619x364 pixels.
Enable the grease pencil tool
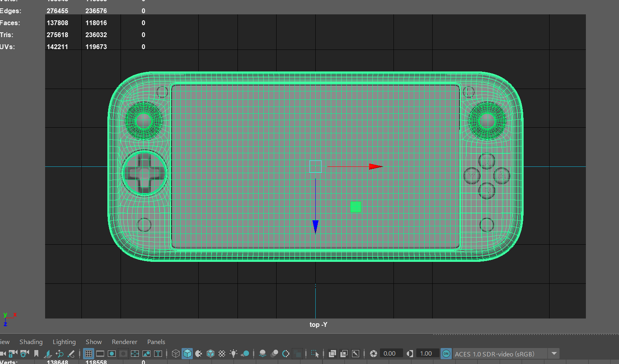[72, 353]
